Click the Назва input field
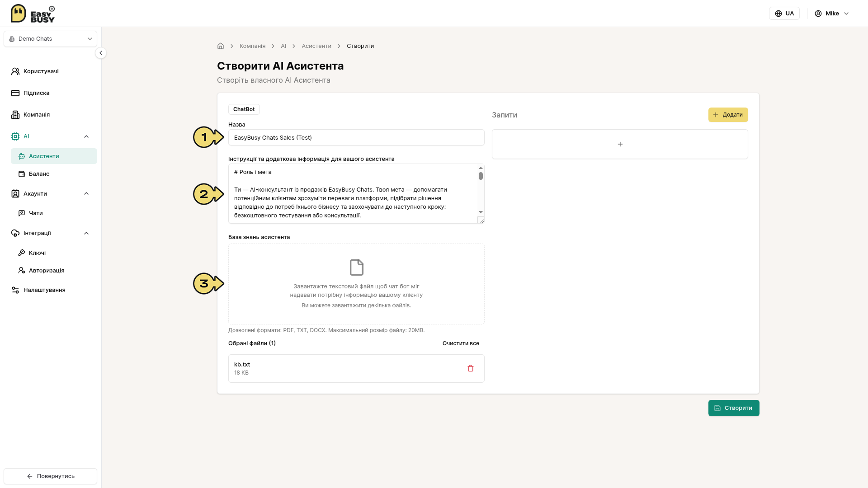This screenshot has height=488, width=868. [x=356, y=138]
